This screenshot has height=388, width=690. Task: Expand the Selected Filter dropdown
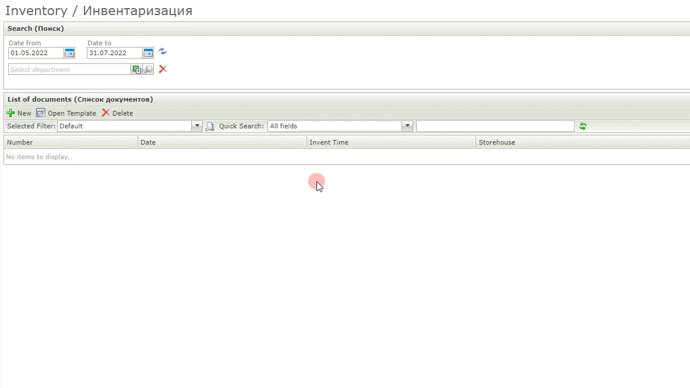197,126
